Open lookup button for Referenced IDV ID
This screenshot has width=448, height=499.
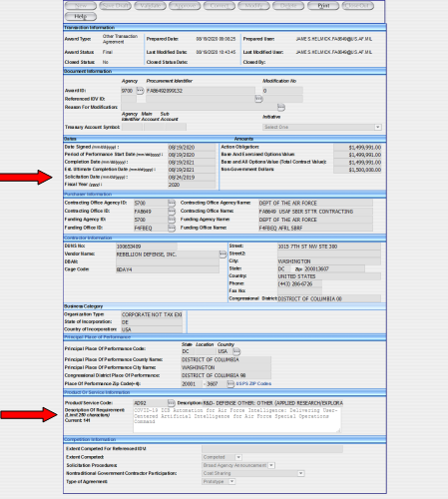pos(258,99)
